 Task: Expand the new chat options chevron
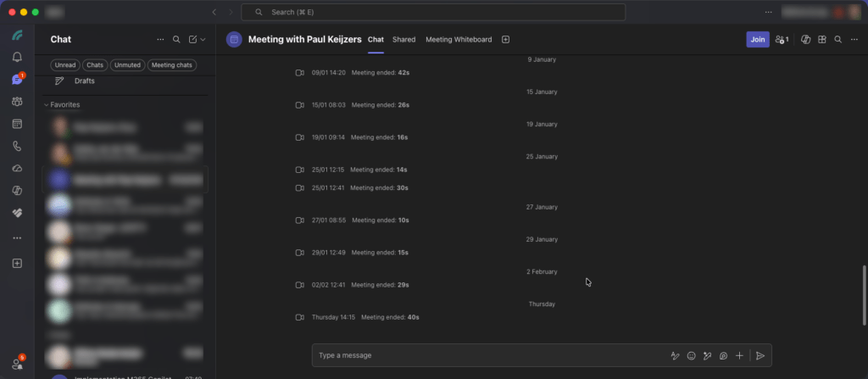pos(203,39)
